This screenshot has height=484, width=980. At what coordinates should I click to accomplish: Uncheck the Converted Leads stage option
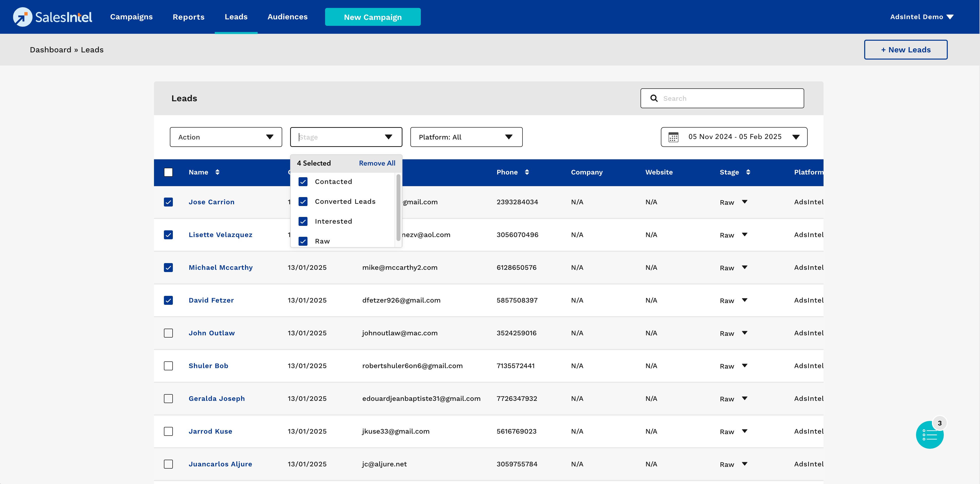[x=303, y=202]
